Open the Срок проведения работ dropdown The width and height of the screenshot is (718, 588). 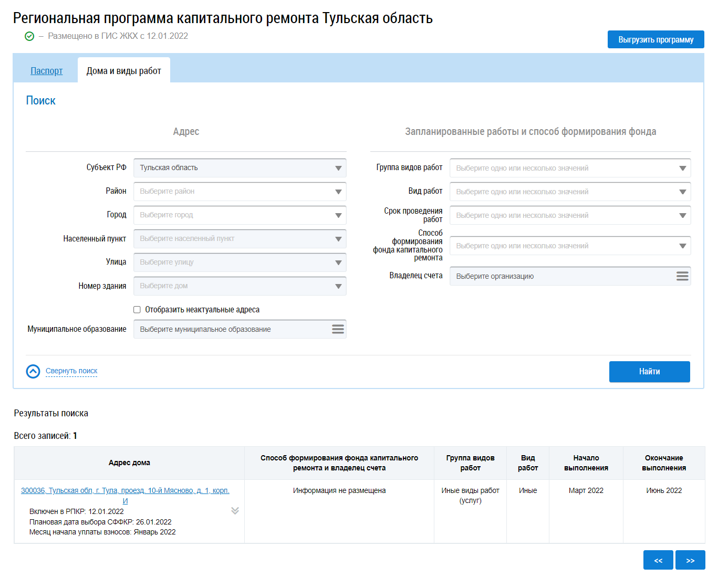(570, 215)
